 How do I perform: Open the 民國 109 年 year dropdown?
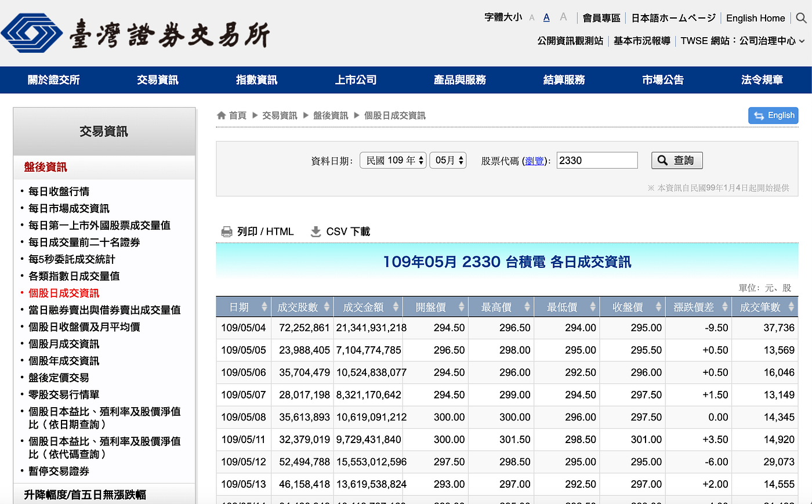point(393,161)
